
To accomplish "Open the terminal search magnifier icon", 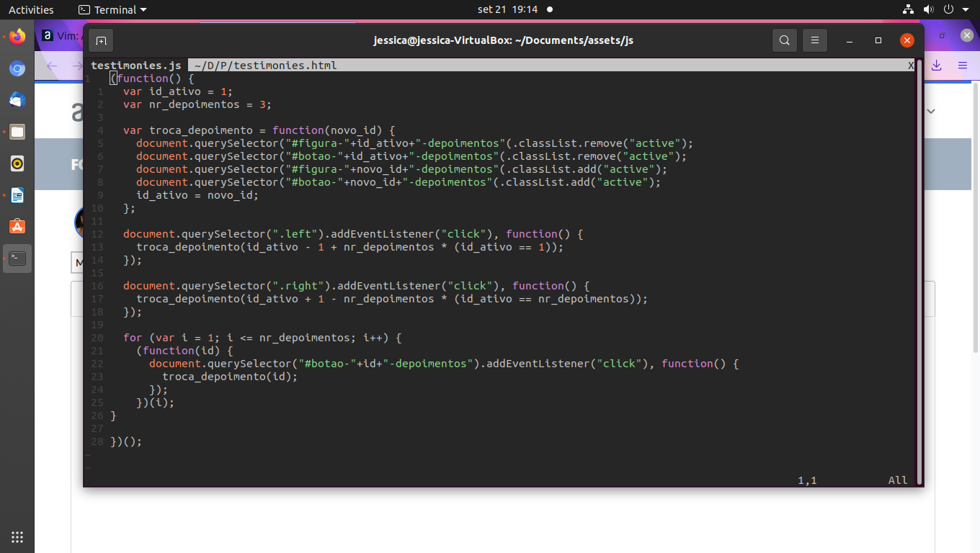I will (785, 40).
